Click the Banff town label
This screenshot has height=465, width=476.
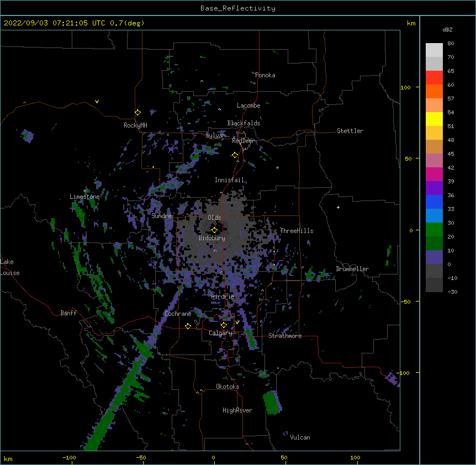[68, 313]
